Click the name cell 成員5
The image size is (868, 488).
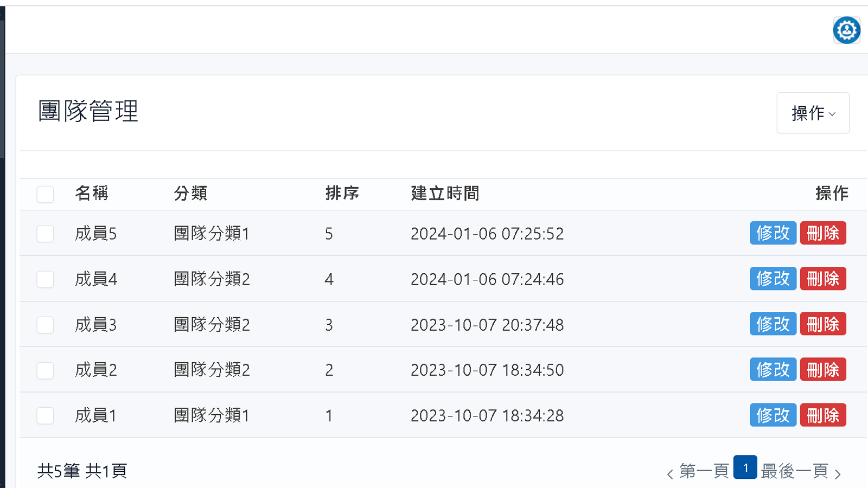click(95, 234)
